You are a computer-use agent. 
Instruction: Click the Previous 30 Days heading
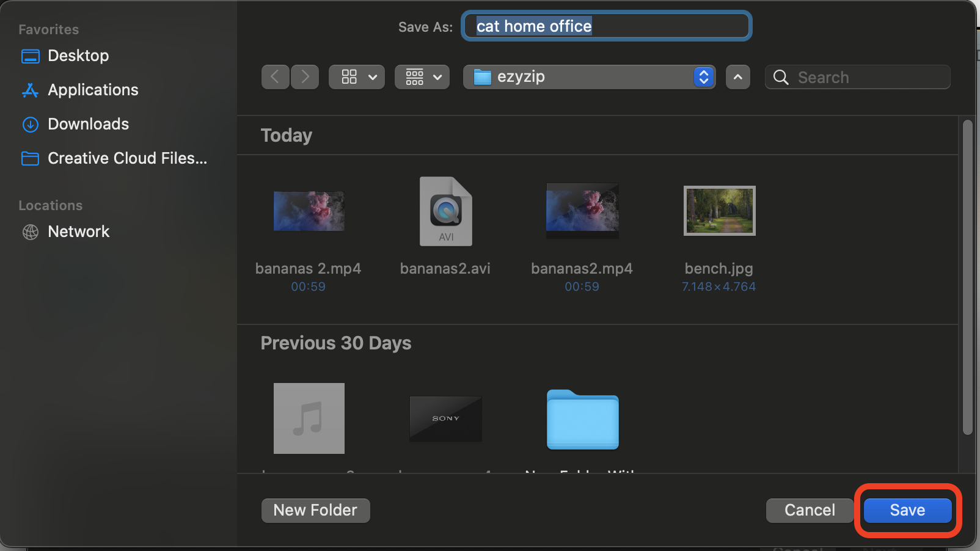(x=335, y=343)
